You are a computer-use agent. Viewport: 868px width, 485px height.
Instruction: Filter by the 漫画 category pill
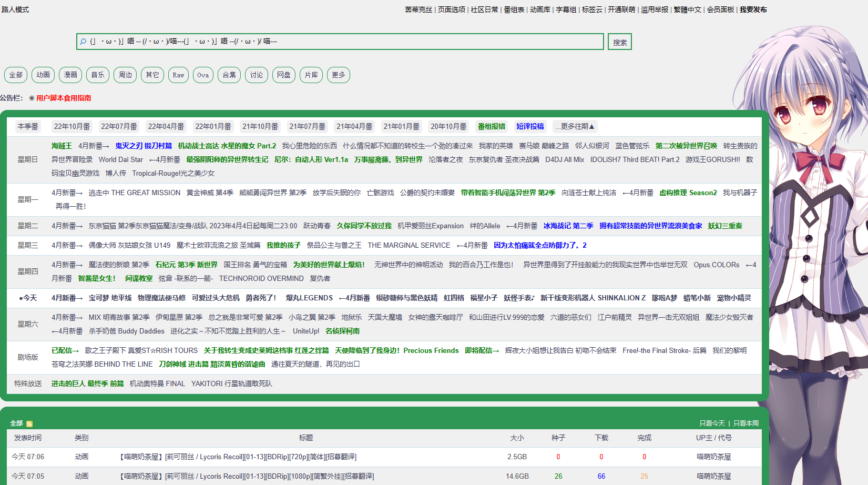(70, 75)
